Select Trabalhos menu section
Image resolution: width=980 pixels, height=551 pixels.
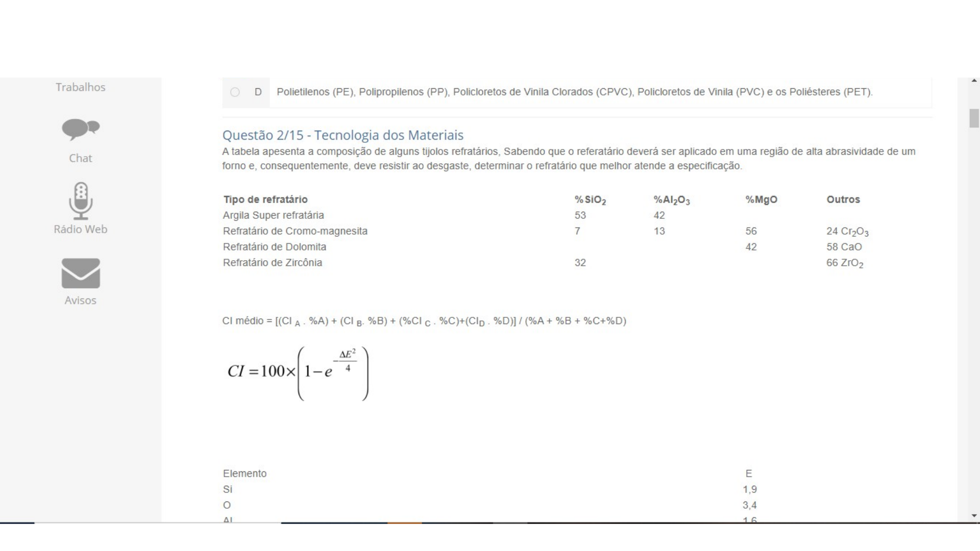(x=80, y=86)
